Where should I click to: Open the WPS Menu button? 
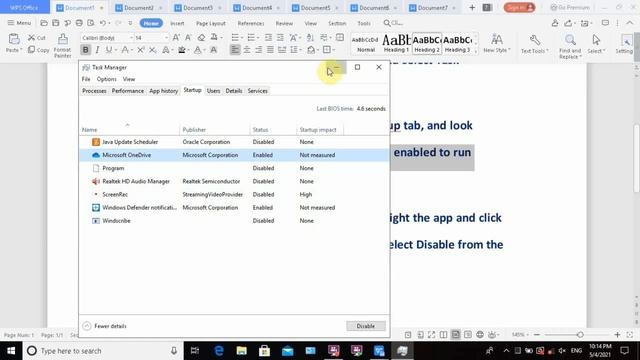tap(19, 23)
